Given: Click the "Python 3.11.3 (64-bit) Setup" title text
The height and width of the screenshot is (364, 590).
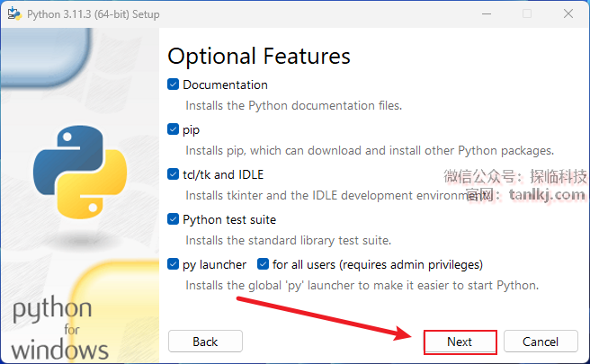Looking at the screenshot, I should tap(94, 14).
